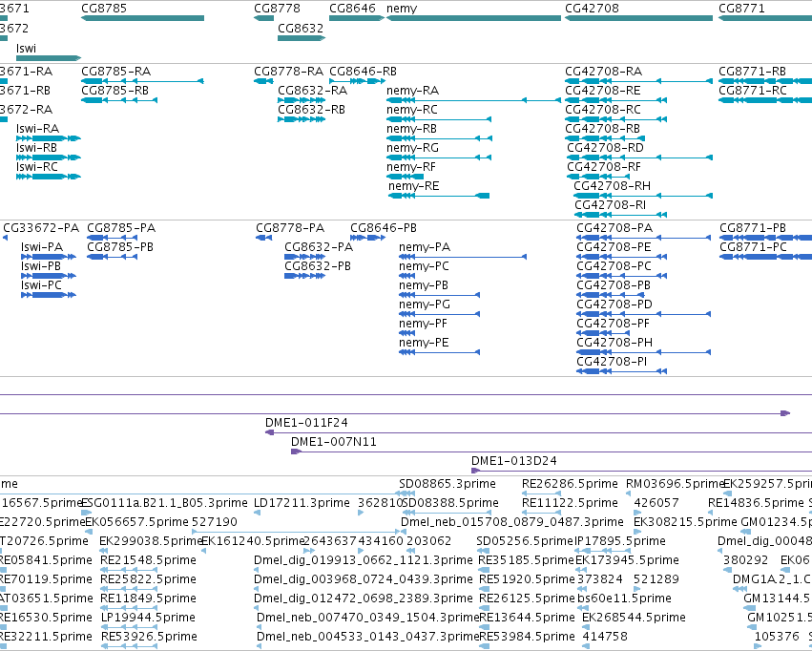The height and width of the screenshot is (651, 812).
Task: Select the DME1-013D24 BAC clone label
Action: point(513,461)
